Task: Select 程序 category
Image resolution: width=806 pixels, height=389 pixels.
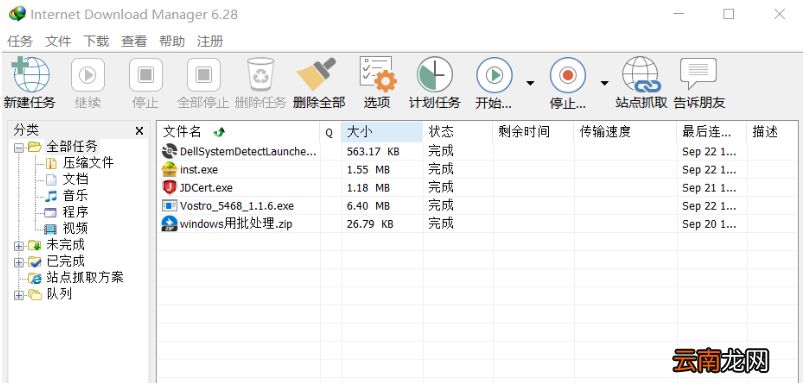Action: 76,212
